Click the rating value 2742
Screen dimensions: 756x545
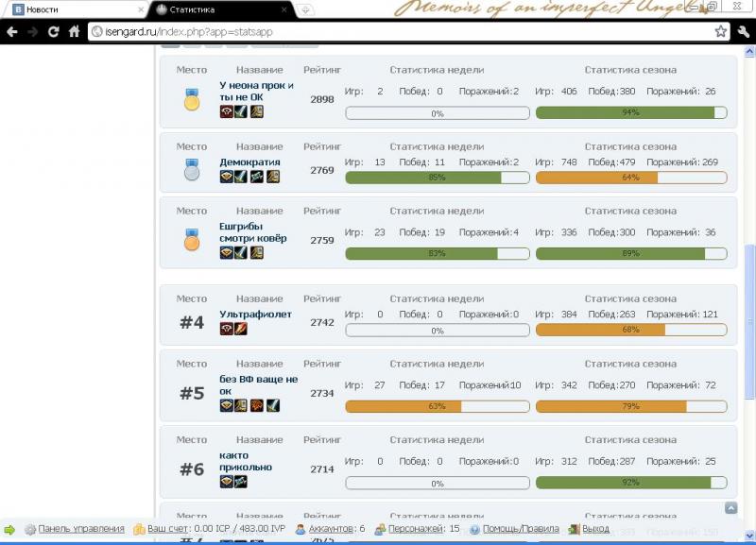point(322,322)
